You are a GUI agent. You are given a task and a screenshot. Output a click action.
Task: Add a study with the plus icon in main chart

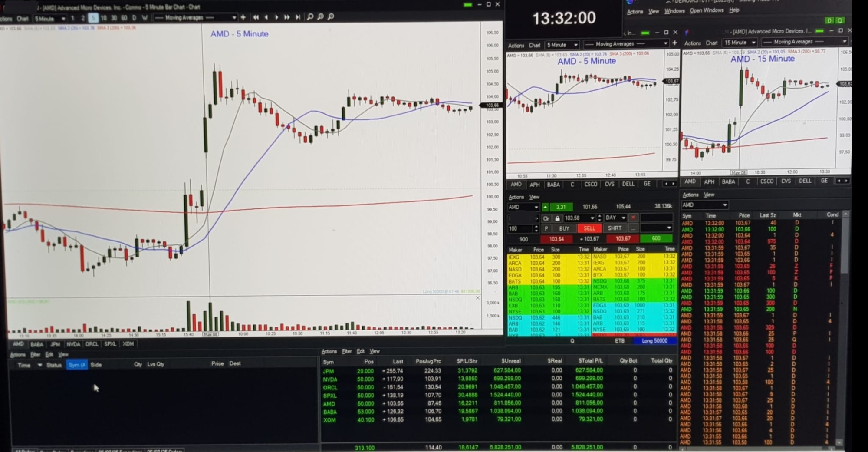tap(243, 17)
